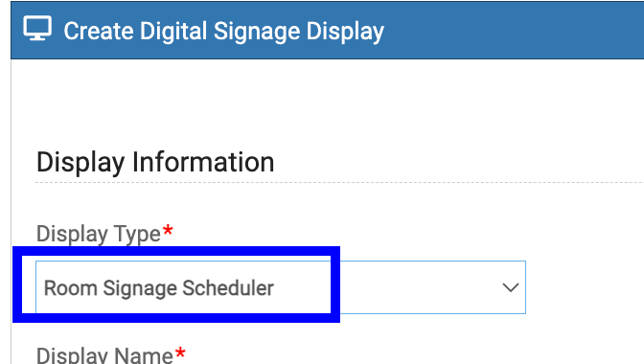Click the word Room in the dropdown field
644x364 pixels.
tap(71, 288)
